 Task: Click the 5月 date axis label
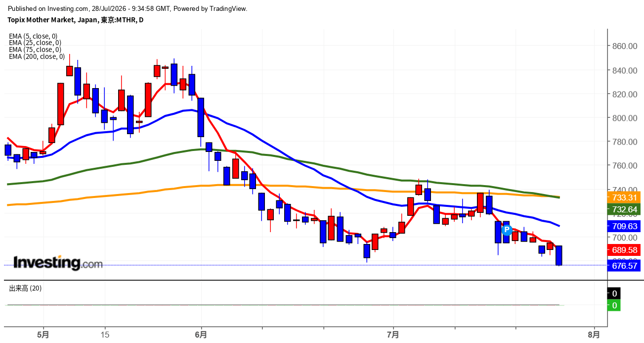[x=43, y=334]
